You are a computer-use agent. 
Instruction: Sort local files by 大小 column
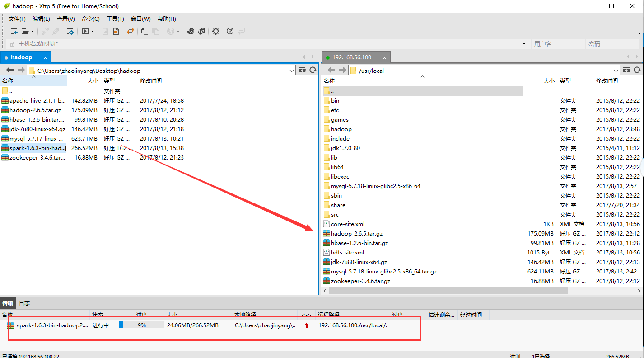(84, 81)
